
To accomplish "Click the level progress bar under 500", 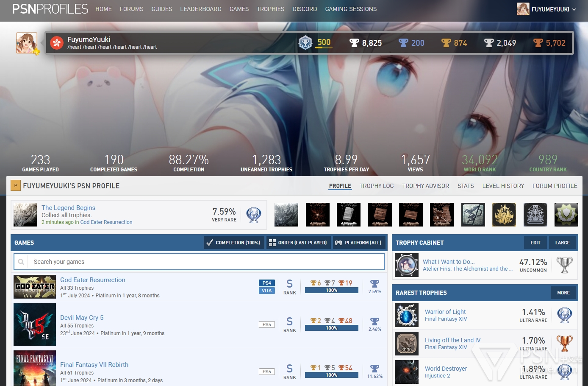I will tap(324, 48).
